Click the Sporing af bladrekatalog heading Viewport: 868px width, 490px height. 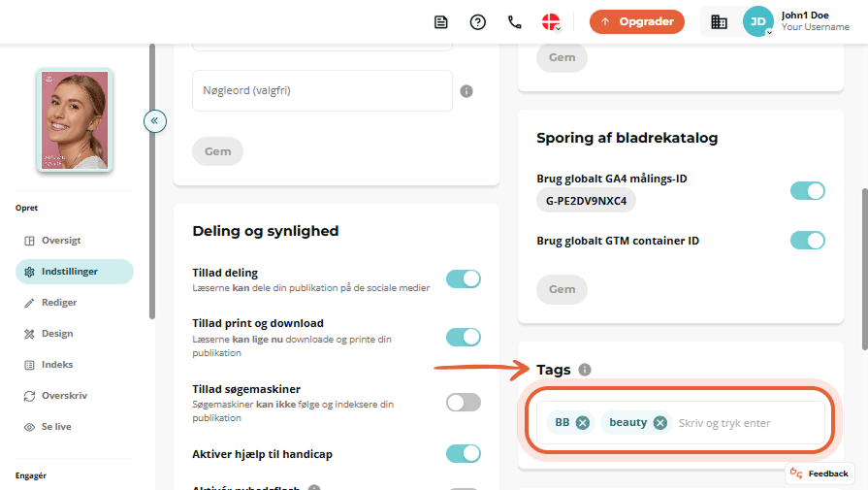pyautogui.click(x=627, y=138)
